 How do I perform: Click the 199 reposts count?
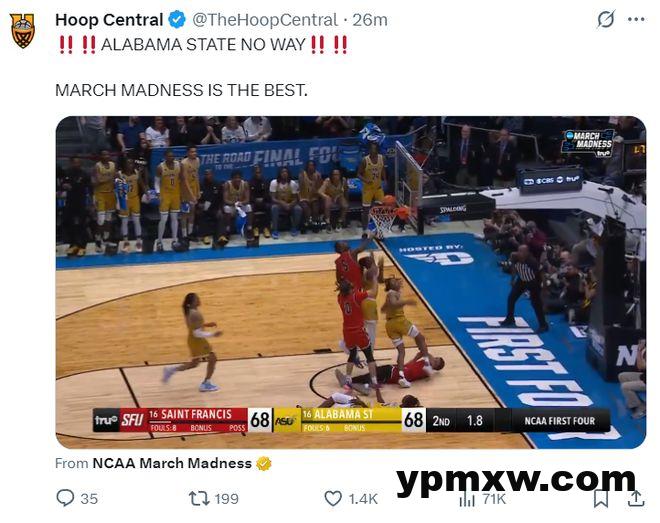click(x=227, y=498)
